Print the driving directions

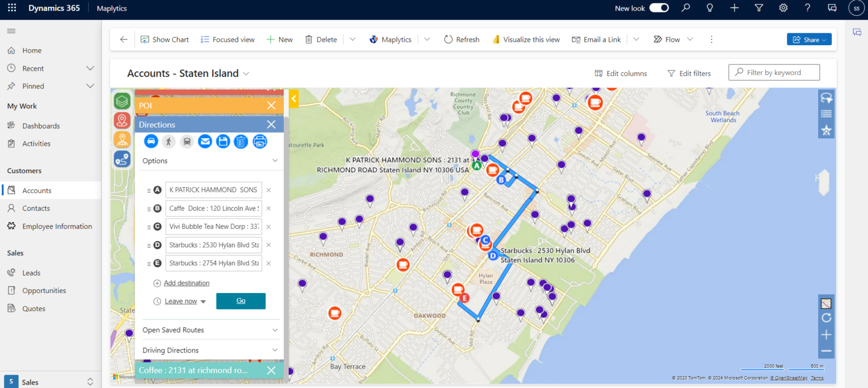tap(259, 141)
